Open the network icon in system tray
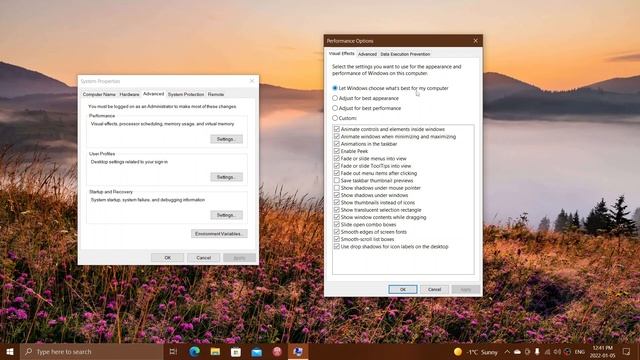 coord(547,351)
